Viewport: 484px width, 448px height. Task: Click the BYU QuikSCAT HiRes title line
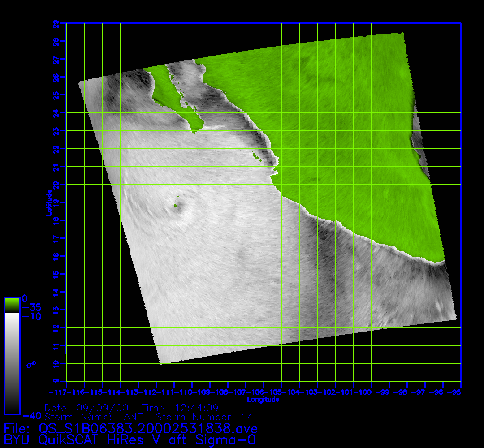[130, 439]
